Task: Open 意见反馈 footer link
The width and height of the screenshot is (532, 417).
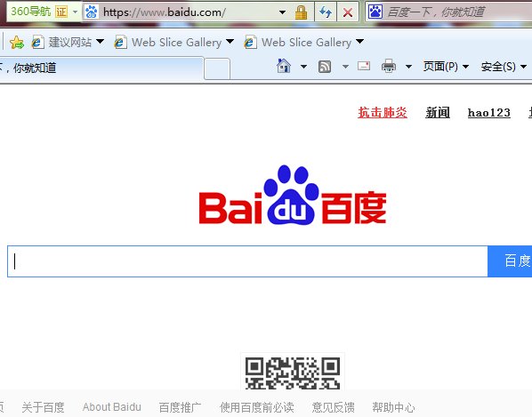Action: 334,407
